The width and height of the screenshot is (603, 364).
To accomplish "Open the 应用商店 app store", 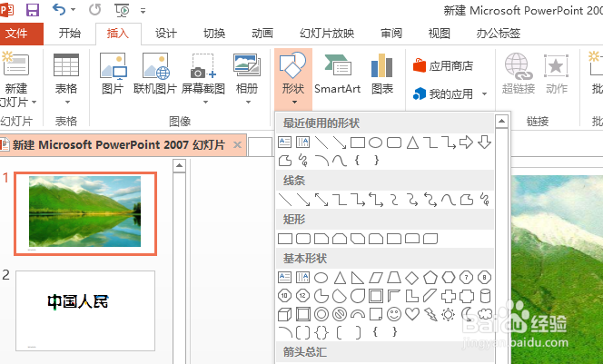I will pyautogui.click(x=443, y=65).
